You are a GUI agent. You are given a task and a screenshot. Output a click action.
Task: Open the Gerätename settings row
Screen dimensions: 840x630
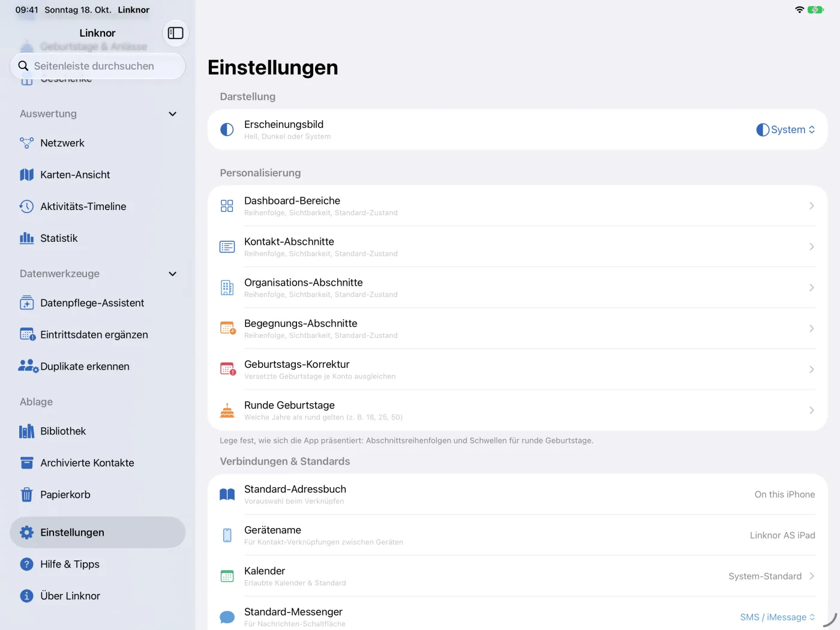click(x=517, y=535)
